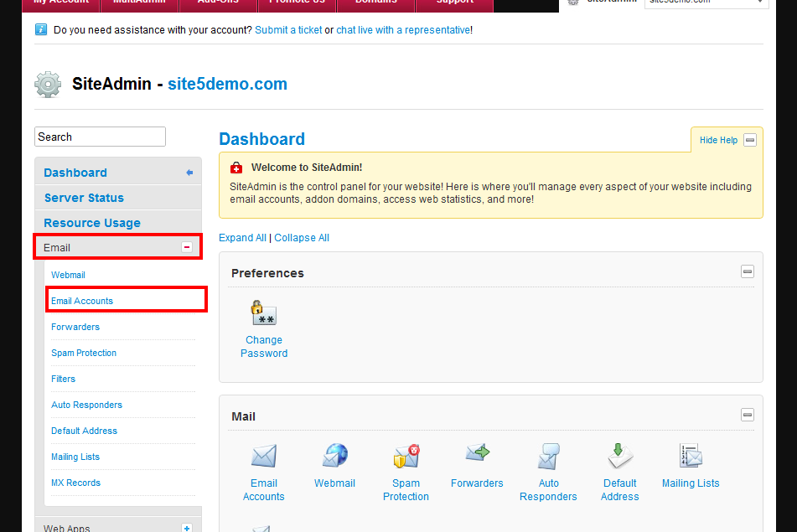Screen dimensions: 797x532
Task: Open Filters from sidebar Email list
Action: pyautogui.click(x=63, y=379)
